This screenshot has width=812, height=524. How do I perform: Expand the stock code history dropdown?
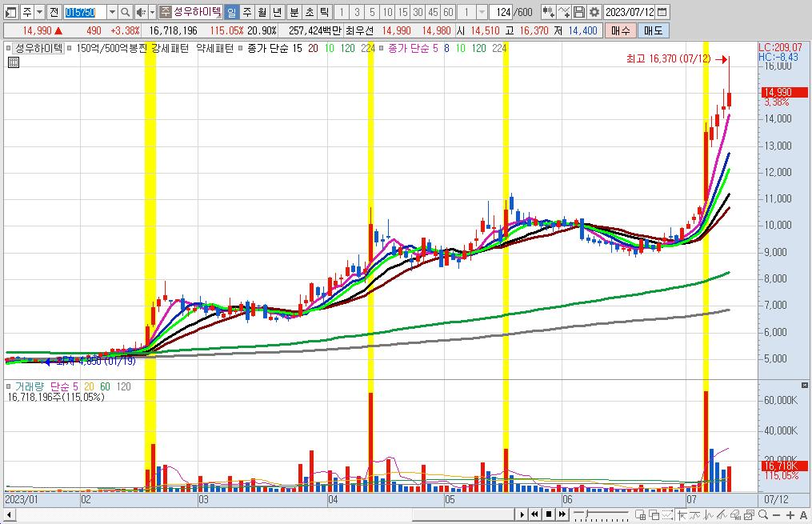click(112, 12)
